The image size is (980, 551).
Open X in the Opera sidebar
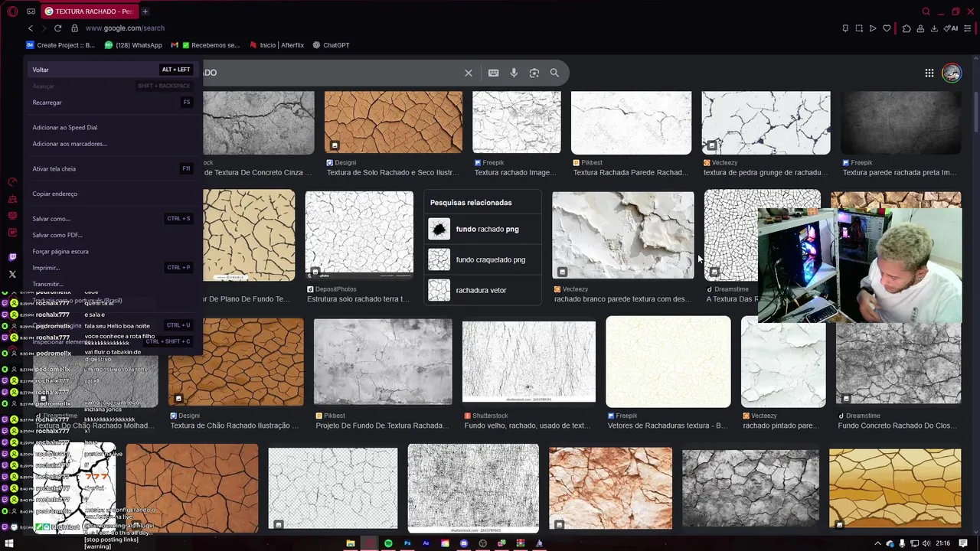point(12,274)
